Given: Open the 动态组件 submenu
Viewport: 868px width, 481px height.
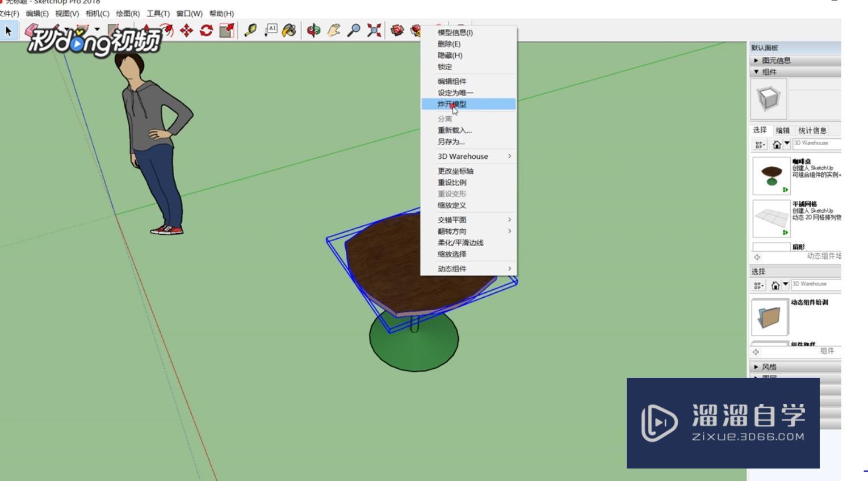Looking at the screenshot, I should (468, 269).
